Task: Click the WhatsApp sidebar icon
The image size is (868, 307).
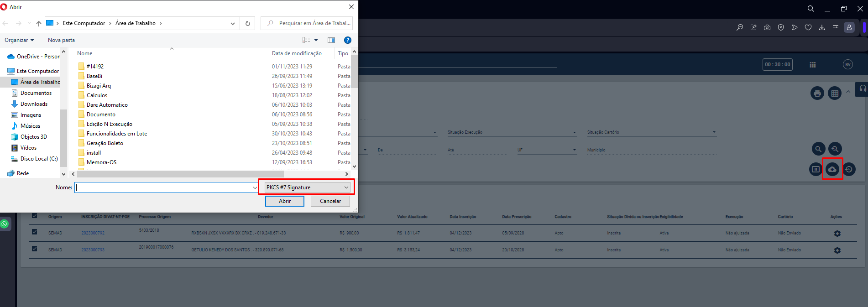Action: pyautogui.click(x=5, y=224)
